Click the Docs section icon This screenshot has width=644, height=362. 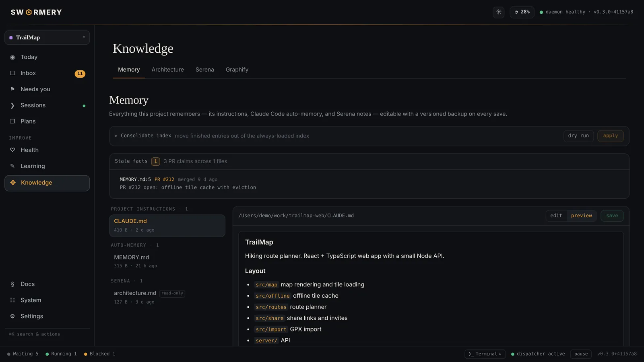click(12, 284)
